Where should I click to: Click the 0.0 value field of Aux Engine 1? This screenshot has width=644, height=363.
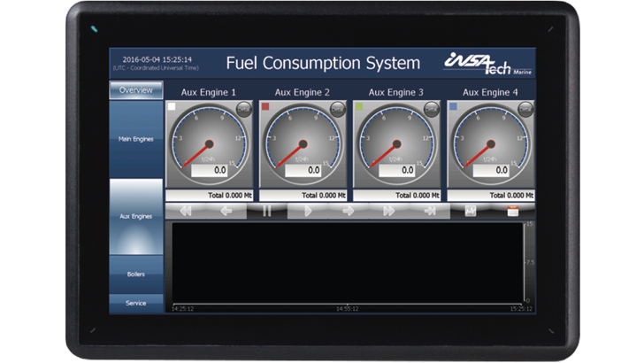coord(210,170)
